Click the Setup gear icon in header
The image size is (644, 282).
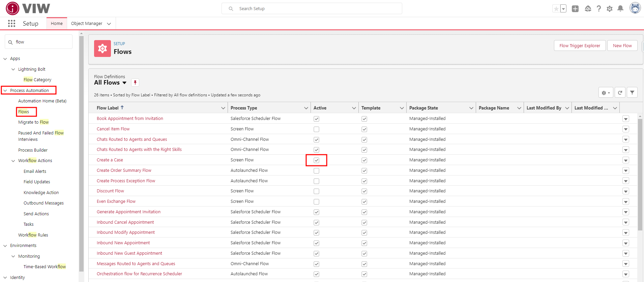610,9
